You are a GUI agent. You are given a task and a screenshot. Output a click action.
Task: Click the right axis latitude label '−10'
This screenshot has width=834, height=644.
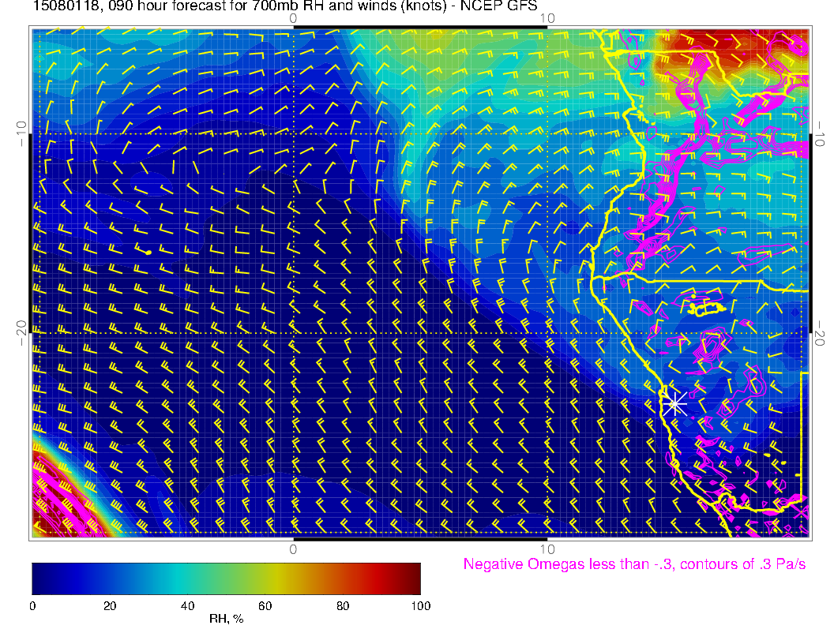click(x=820, y=134)
